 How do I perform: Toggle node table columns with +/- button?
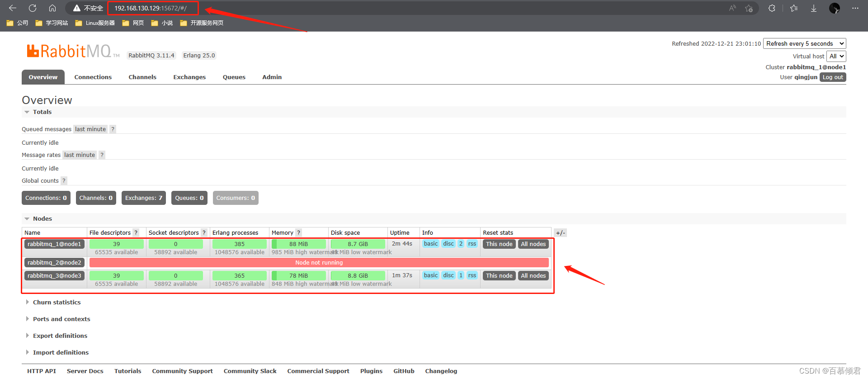pyautogui.click(x=560, y=233)
